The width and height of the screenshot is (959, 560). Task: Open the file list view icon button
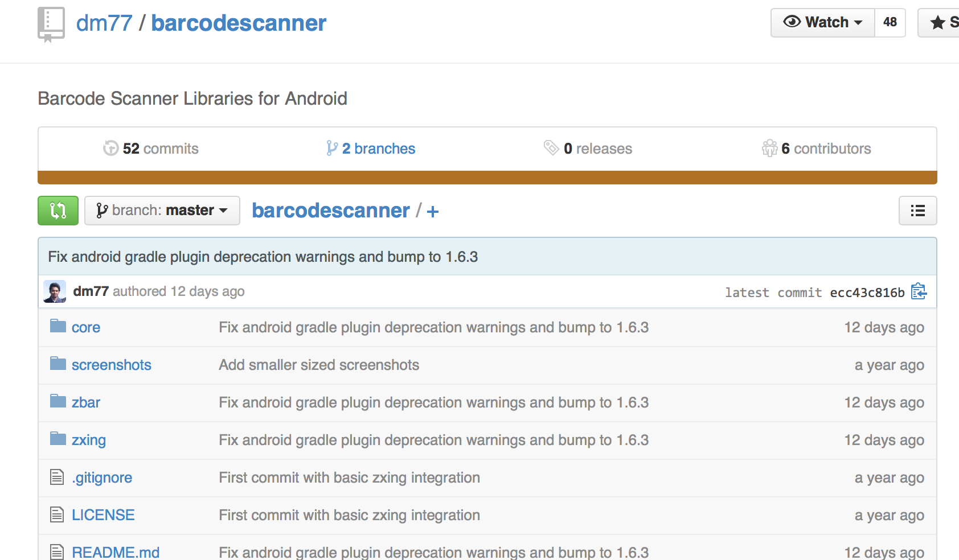click(x=917, y=211)
